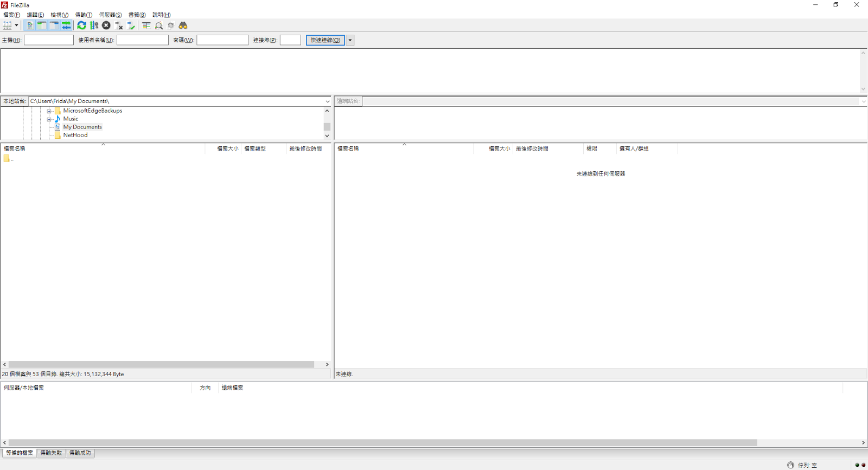This screenshot has height=470, width=868.
Task: Open the local site path dropdown
Action: [327, 101]
